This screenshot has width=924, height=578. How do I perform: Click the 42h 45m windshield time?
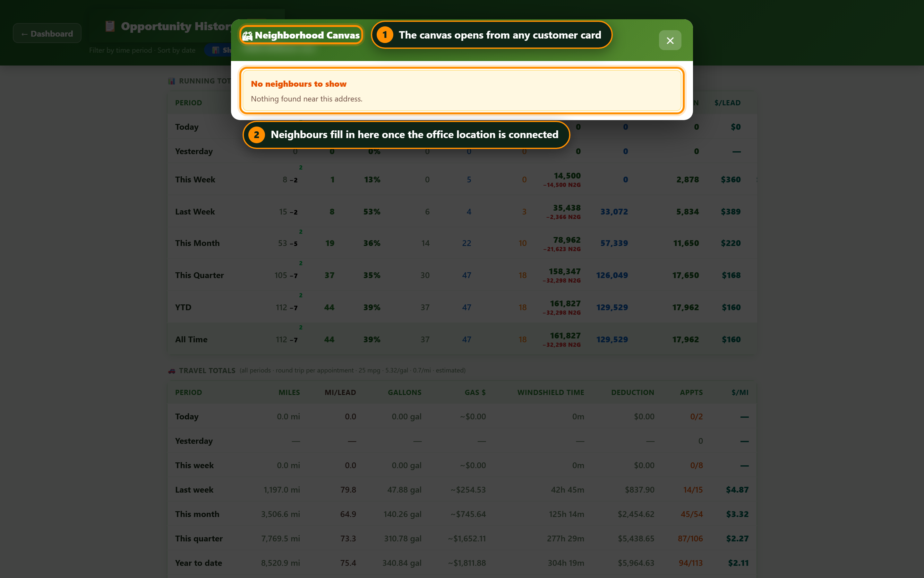pyautogui.click(x=567, y=489)
